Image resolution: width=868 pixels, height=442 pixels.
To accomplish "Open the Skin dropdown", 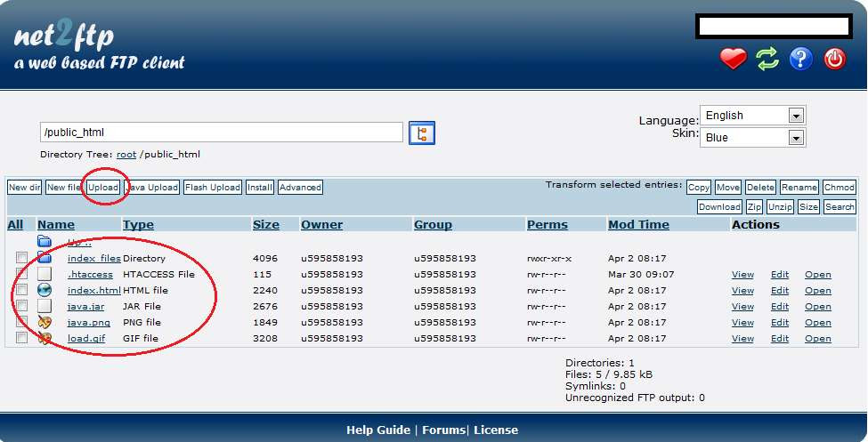I will pyautogui.click(x=753, y=138).
